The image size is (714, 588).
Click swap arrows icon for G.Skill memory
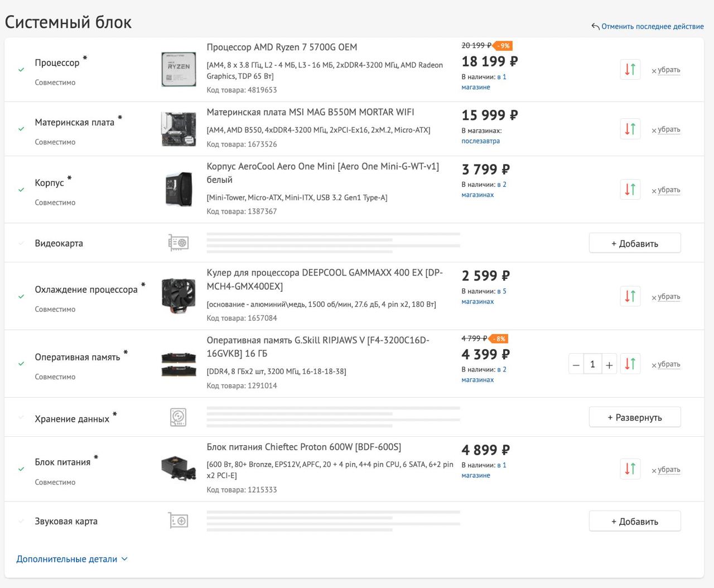[x=630, y=364]
